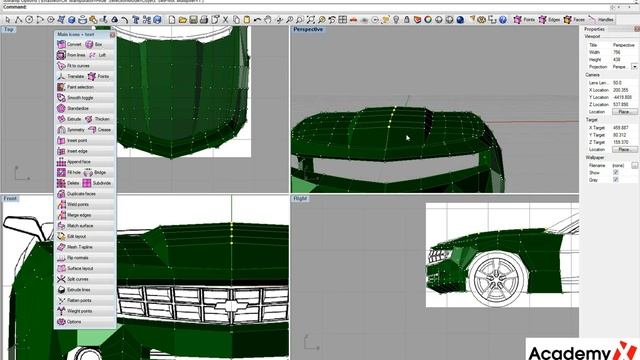Click the Thicken tool
Image resolution: width=640 pixels, height=360 pixels.
98,119
